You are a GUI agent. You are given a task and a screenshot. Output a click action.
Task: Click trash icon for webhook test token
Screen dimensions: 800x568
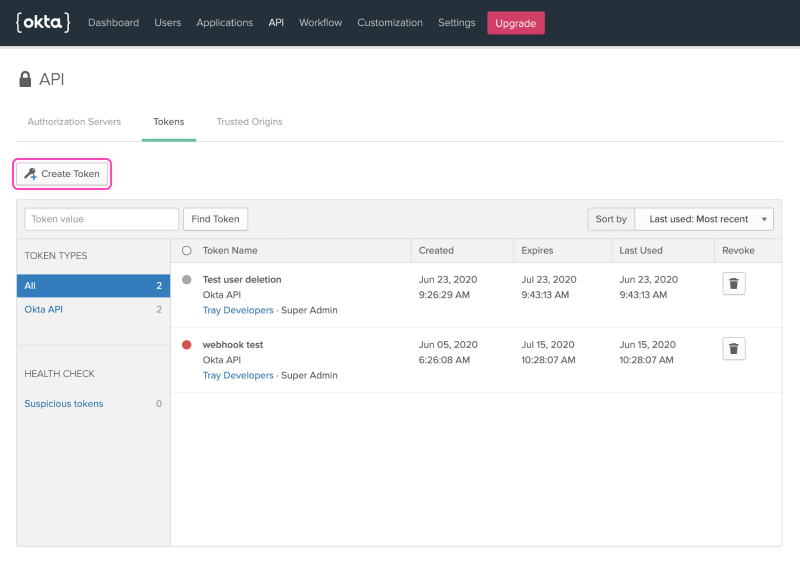point(734,348)
